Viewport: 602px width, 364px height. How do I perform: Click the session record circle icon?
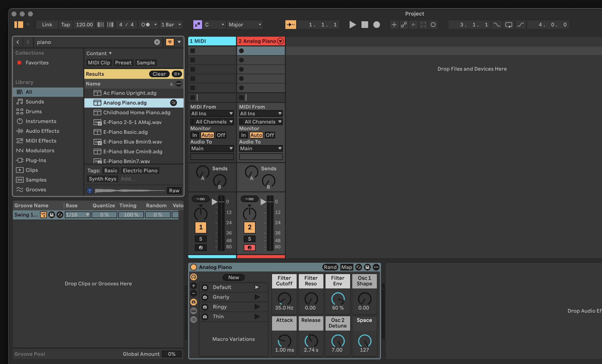[433, 25]
